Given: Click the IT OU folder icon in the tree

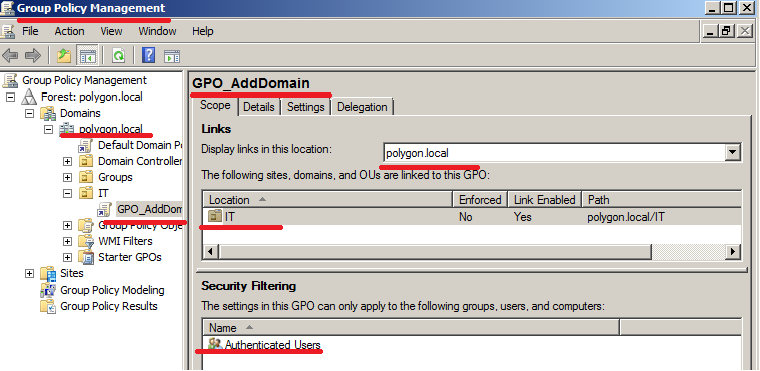Looking at the screenshot, I should 86,193.
